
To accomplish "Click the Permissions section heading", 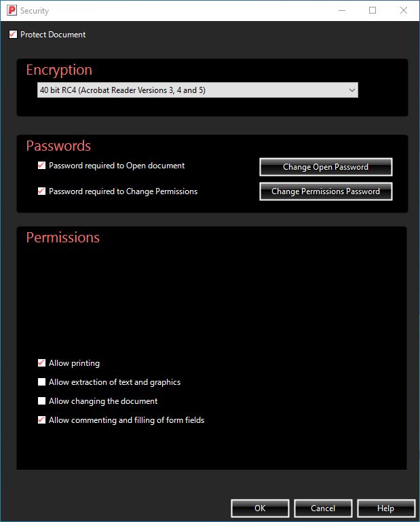I will (63, 238).
